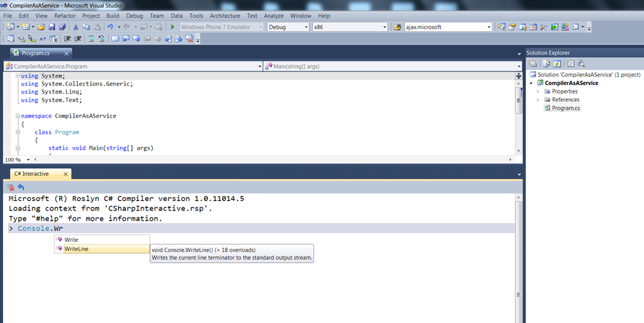The height and width of the screenshot is (323, 644).
Task: Comment out selected lines icon
Action: (x=91, y=38)
